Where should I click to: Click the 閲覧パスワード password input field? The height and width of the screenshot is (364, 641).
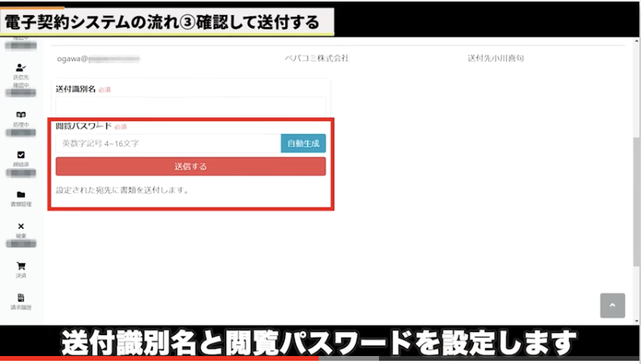click(169, 144)
